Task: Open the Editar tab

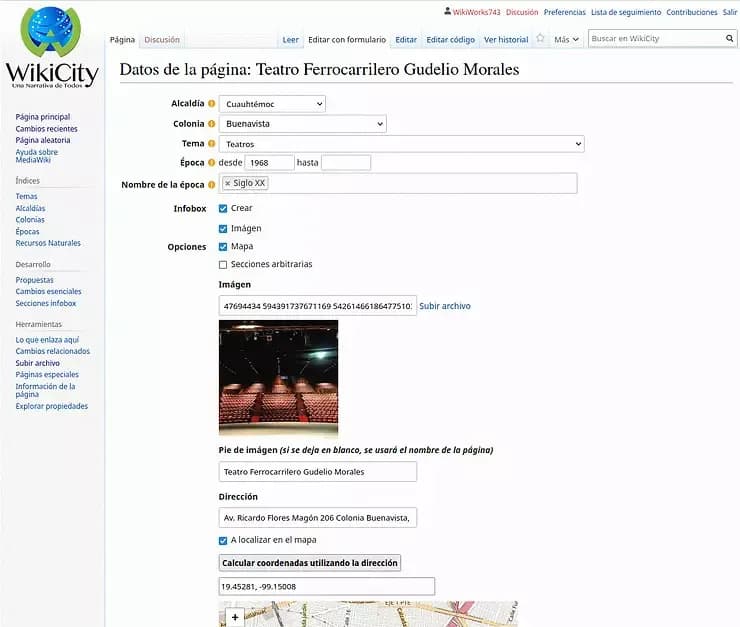Action: point(406,40)
